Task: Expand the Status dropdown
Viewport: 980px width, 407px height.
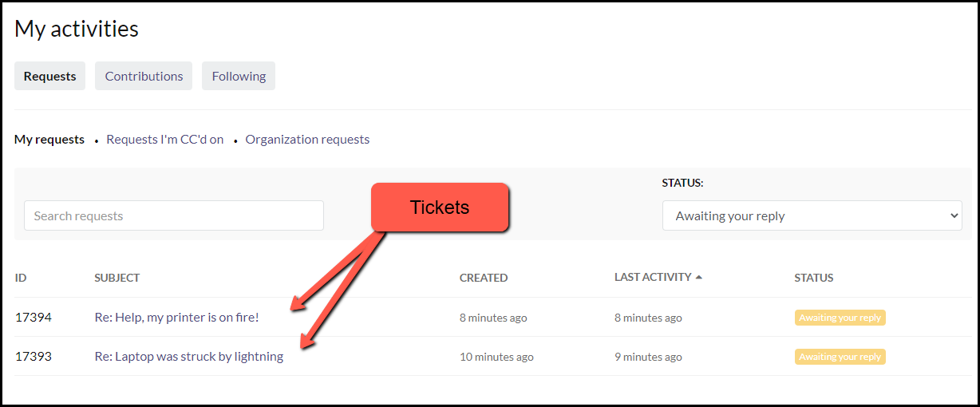Action: tap(812, 215)
